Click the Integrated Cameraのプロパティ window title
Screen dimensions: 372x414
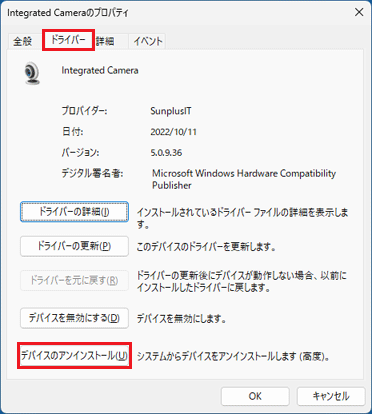(68, 13)
